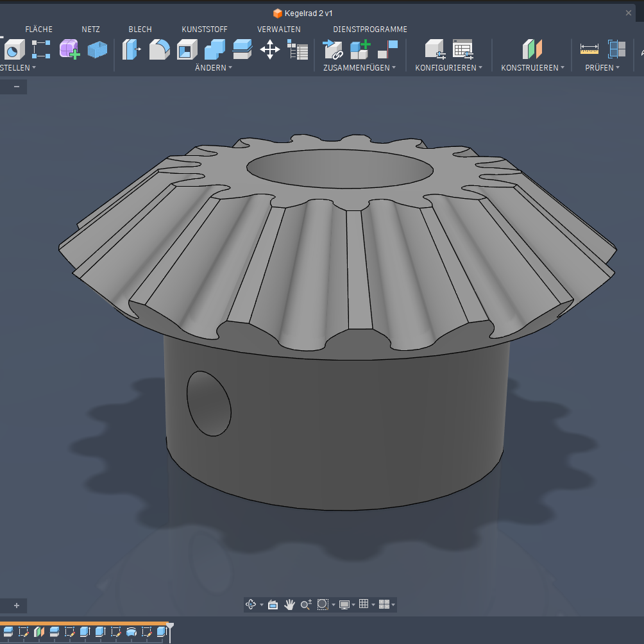Expand the panel with plus button
The width and height of the screenshot is (644, 644).
(17, 606)
